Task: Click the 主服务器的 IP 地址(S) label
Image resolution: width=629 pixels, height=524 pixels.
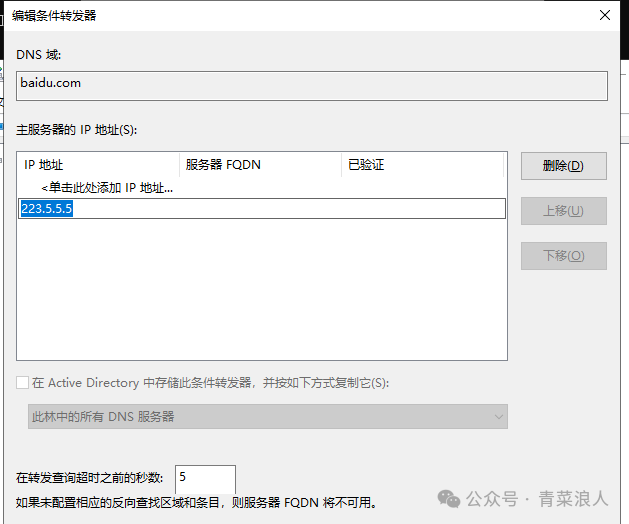Action: tap(76, 130)
